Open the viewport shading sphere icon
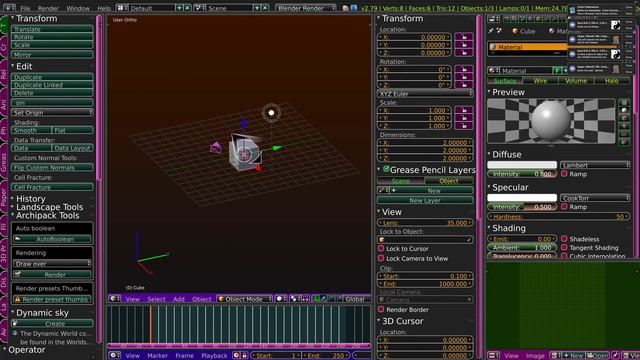The image size is (640, 360). click(x=280, y=299)
